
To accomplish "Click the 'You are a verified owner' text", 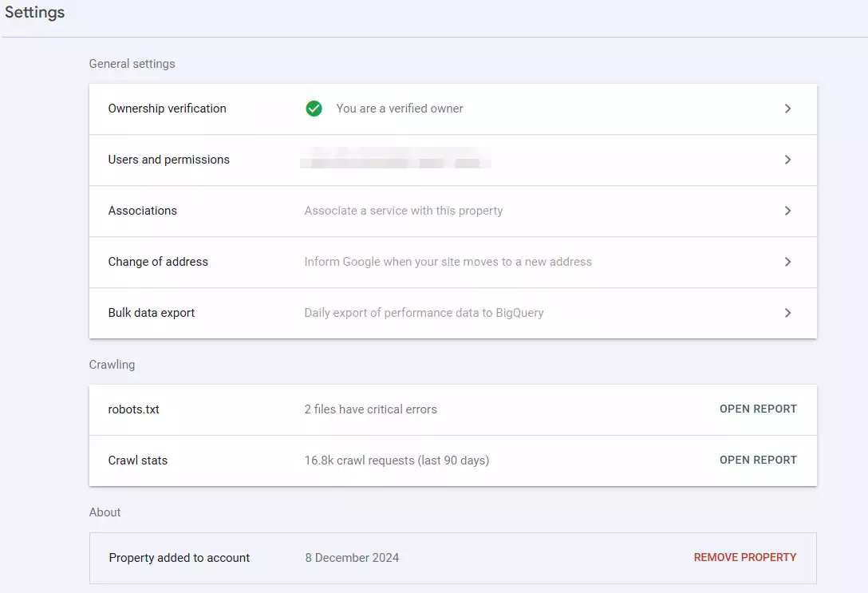I will click(x=399, y=109).
